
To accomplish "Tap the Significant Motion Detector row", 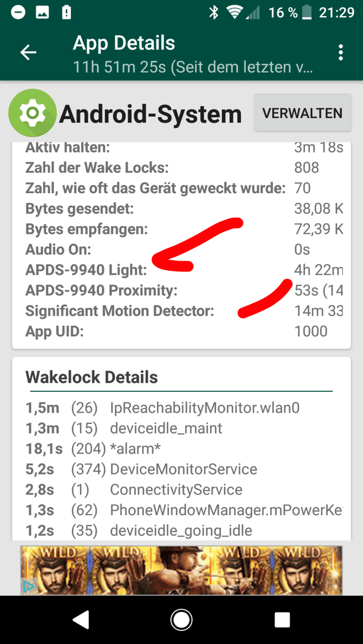I will tap(184, 311).
